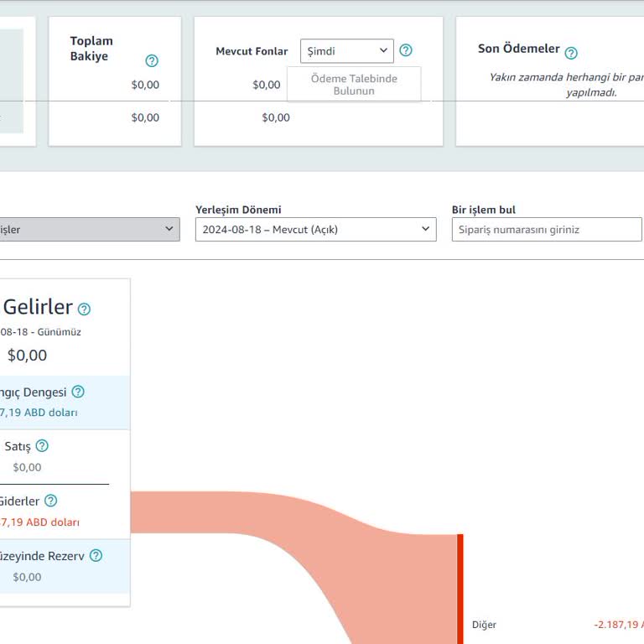The height and width of the screenshot is (644, 644).
Task: Select the Diğer label in the chart
Action: click(484, 625)
